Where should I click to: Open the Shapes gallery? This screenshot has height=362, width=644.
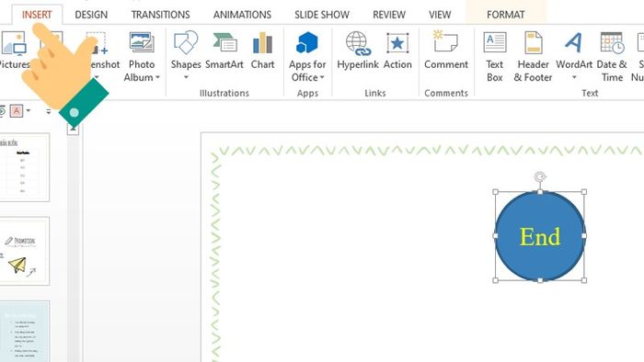coord(186,55)
